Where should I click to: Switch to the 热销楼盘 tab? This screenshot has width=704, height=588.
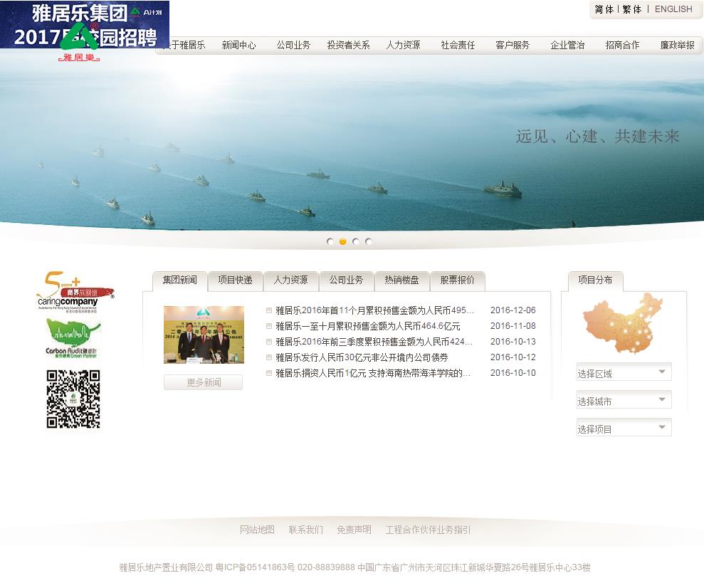click(x=401, y=280)
